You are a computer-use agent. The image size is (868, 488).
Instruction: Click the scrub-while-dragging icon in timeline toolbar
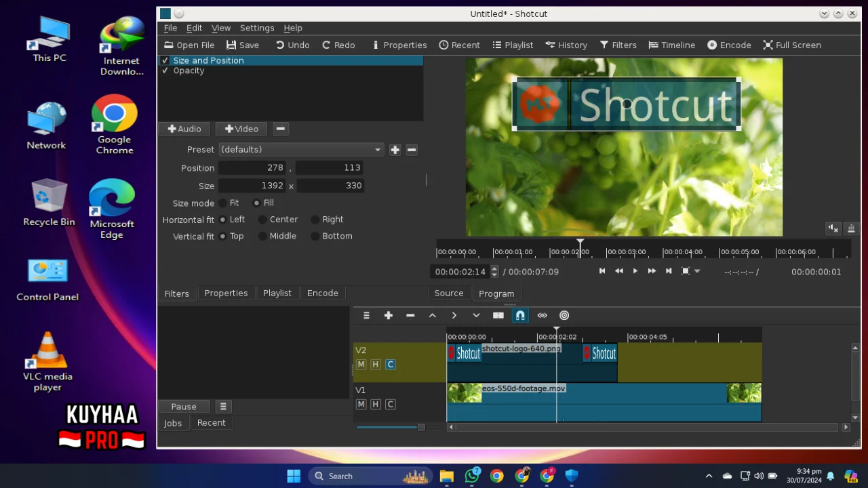[542, 315]
